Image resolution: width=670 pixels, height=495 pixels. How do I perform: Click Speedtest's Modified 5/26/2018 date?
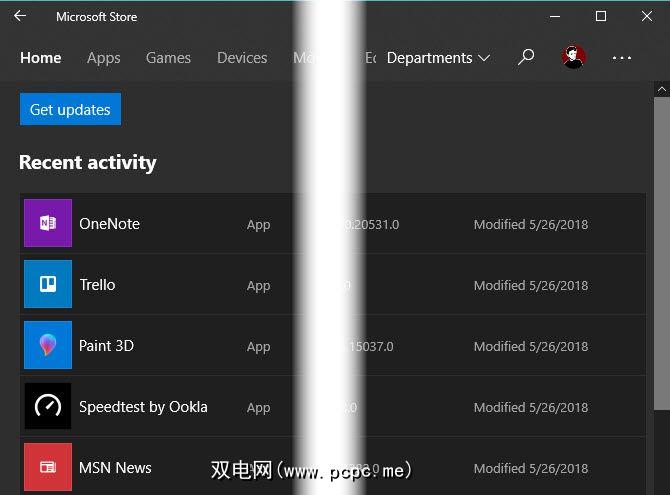coord(531,407)
